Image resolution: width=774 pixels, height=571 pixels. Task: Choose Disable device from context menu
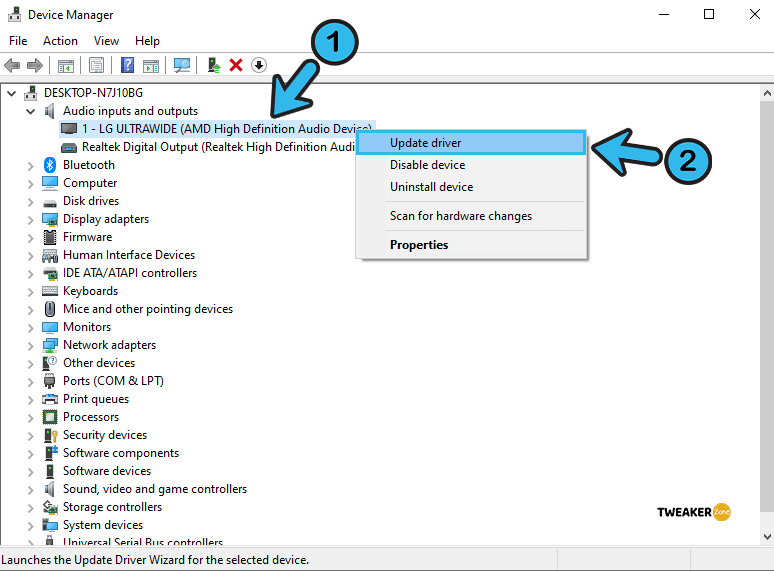click(x=471, y=165)
